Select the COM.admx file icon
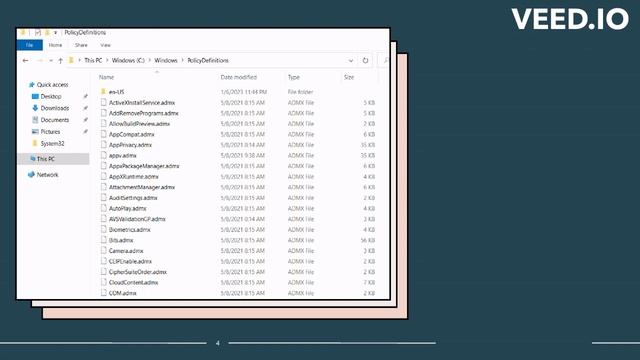 tap(104, 293)
